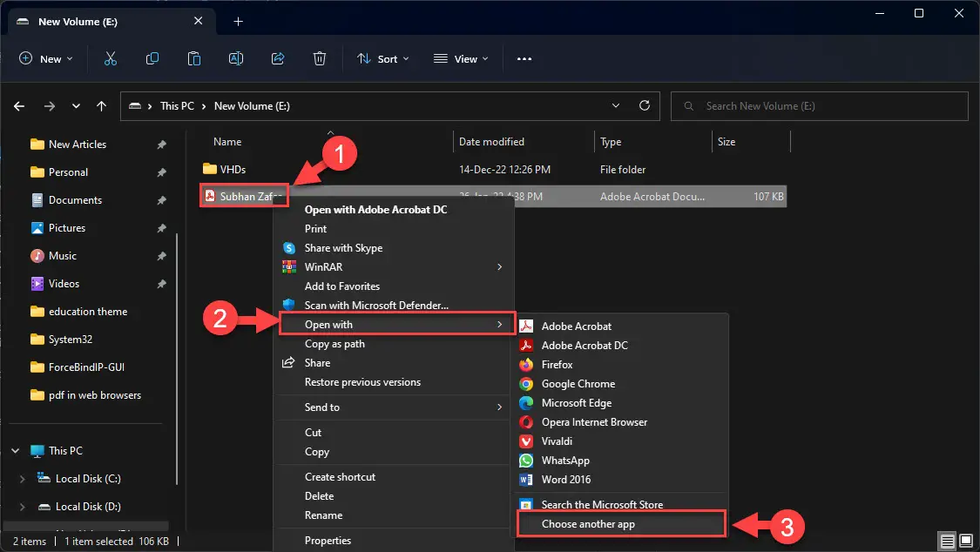Click the Rename toolbar icon
Screen dimensions: 980x552
[236, 58]
